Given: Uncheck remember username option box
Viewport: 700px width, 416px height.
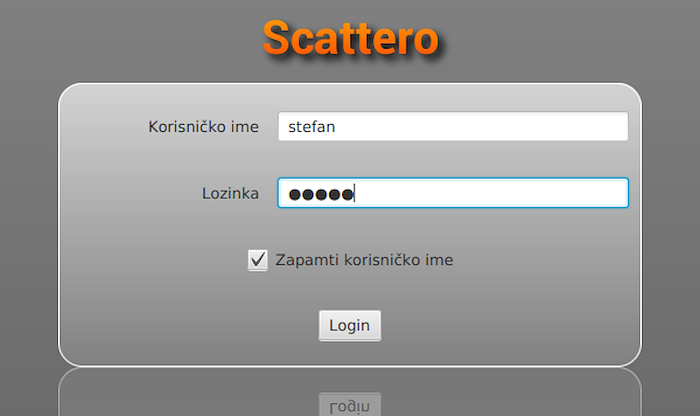Looking at the screenshot, I should pyautogui.click(x=258, y=260).
